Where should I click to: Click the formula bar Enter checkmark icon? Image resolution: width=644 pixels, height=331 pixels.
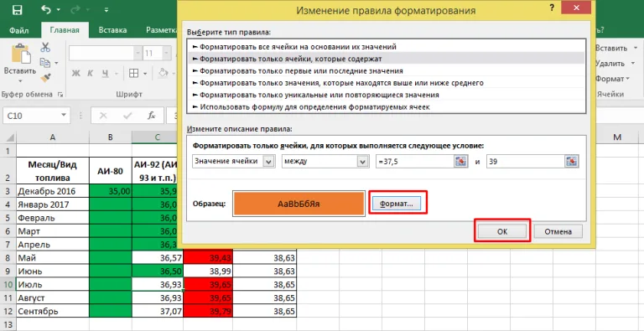pos(127,116)
